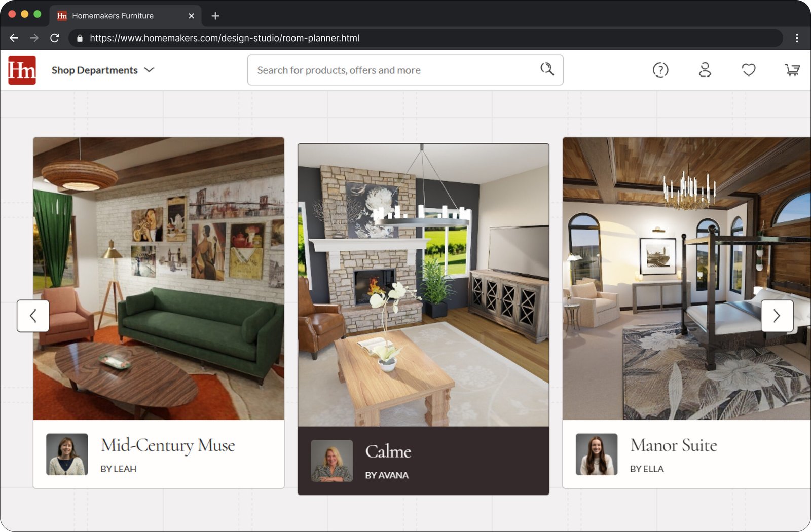
Task: Open the shopping cart icon
Action: click(x=792, y=70)
